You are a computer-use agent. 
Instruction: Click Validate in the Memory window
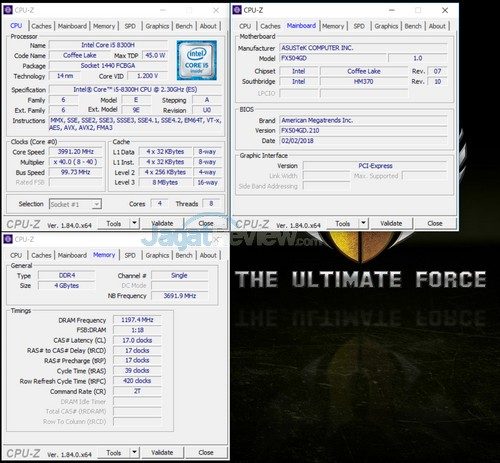point(162,453)
